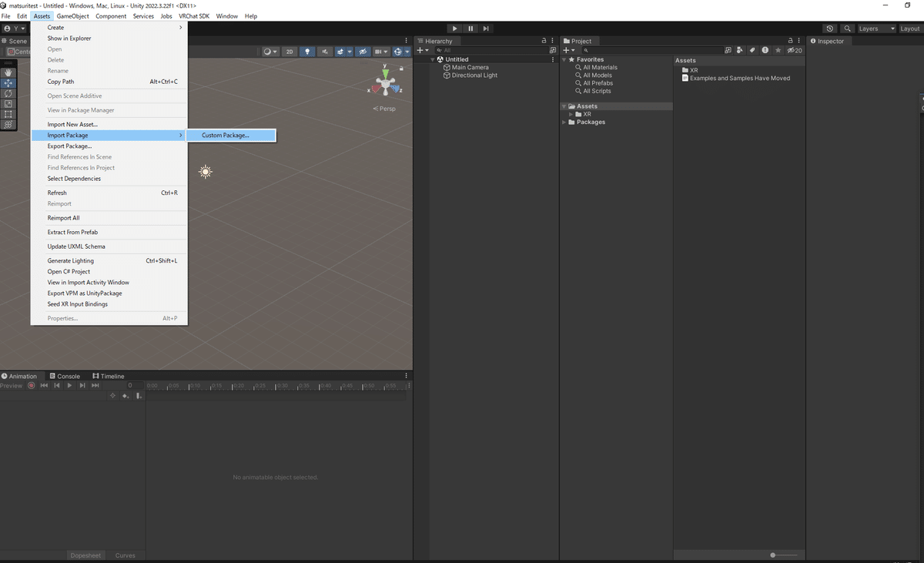
Task: Select the Hand tool in Scene toolbar
Action: [8, 72]
